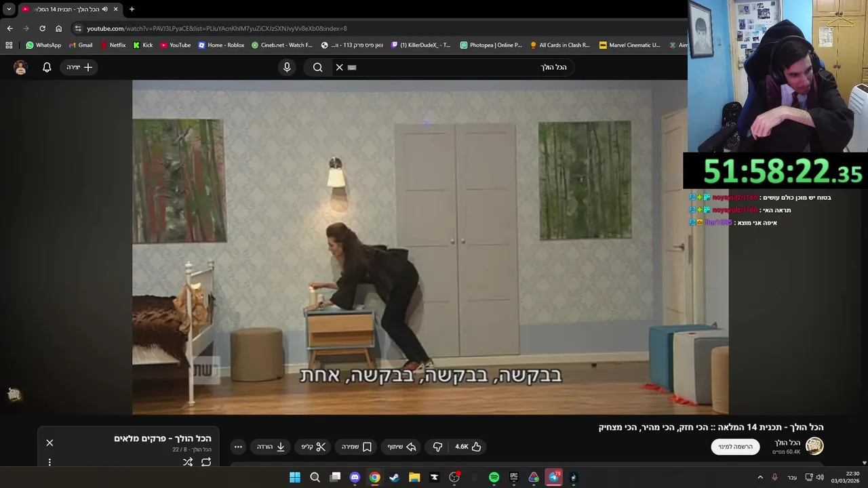The height and width of the screenshot is (488, 868).
Task: Open the YouTube account avatar menu
Action: pos(20,67)
